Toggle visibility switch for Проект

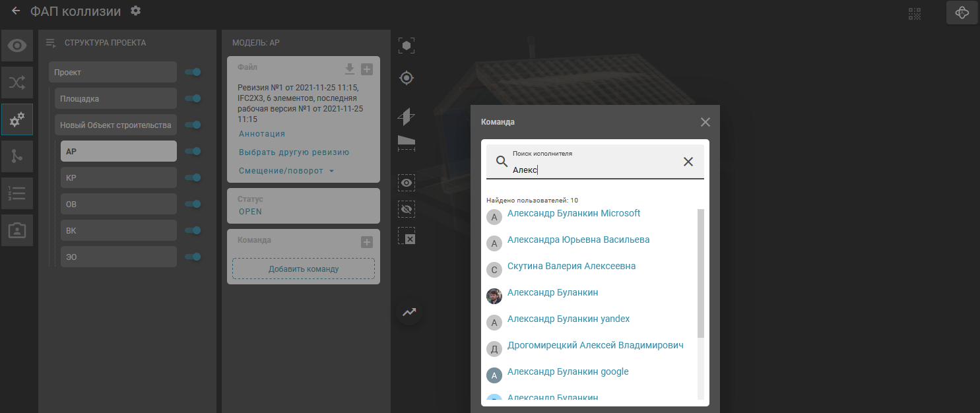[x=193, y=72]
